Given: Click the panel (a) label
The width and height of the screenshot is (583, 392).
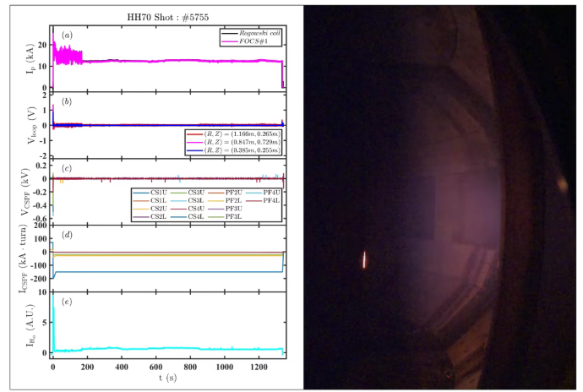Looking at the screenshot, I should point(66,35).
